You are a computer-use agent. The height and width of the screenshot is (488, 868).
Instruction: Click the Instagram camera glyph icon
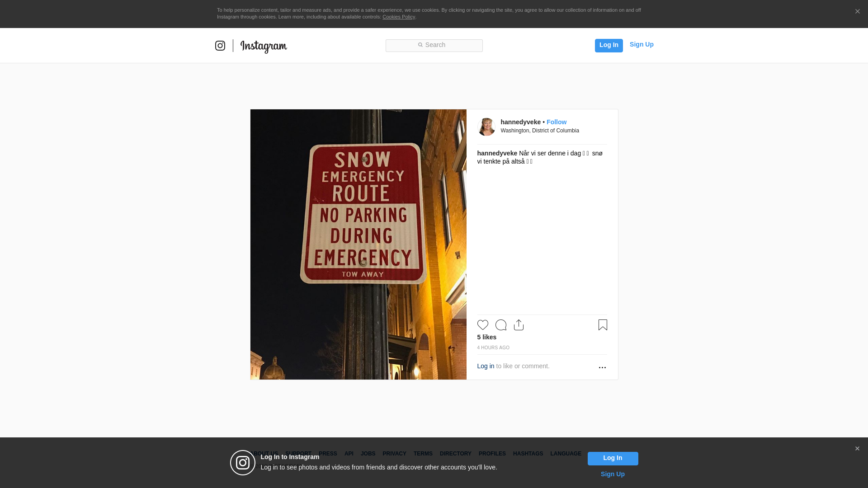(220, 46)
